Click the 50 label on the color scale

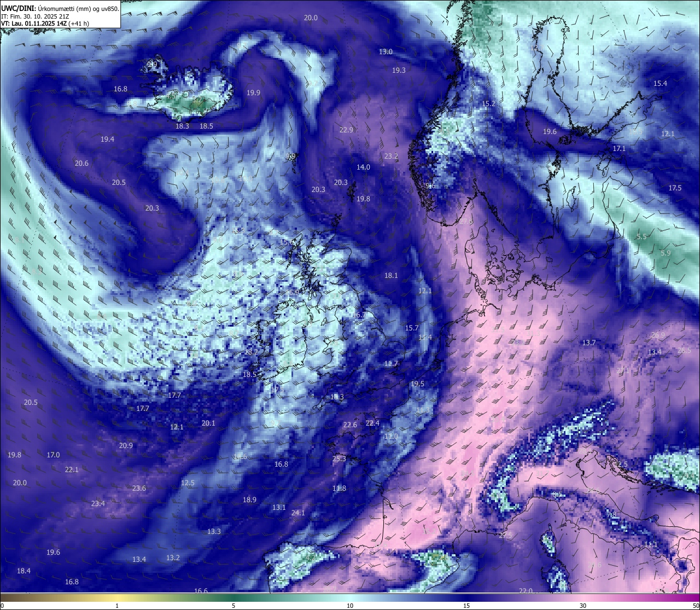point(696,606)
